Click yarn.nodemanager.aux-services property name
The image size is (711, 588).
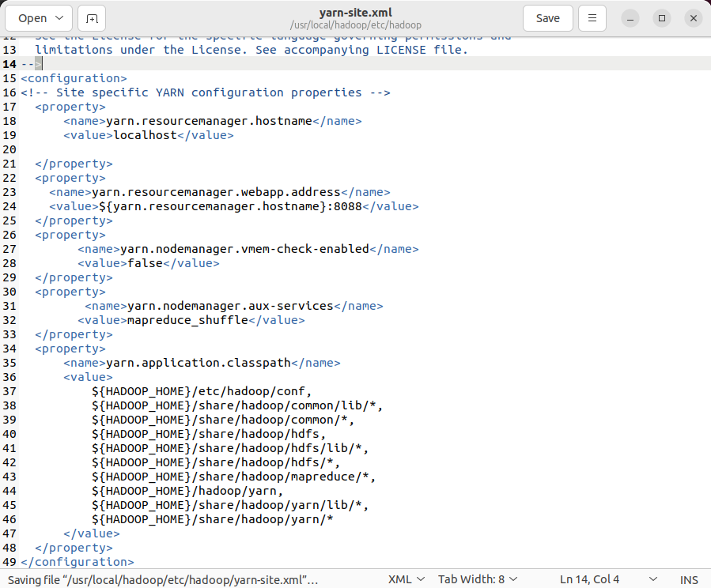pos(230,306)
